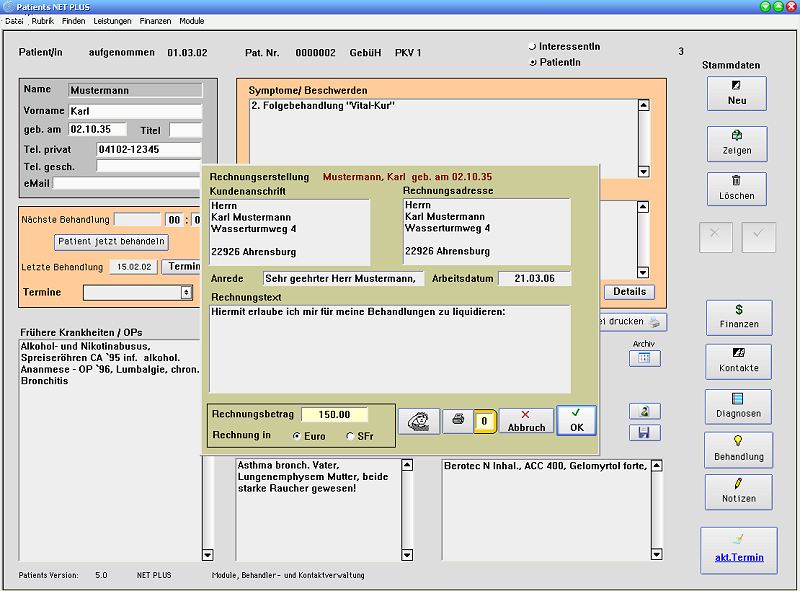800x591 pixels.
Task: Cancel invoice with the Abbruch button
Action: (526, 421)
